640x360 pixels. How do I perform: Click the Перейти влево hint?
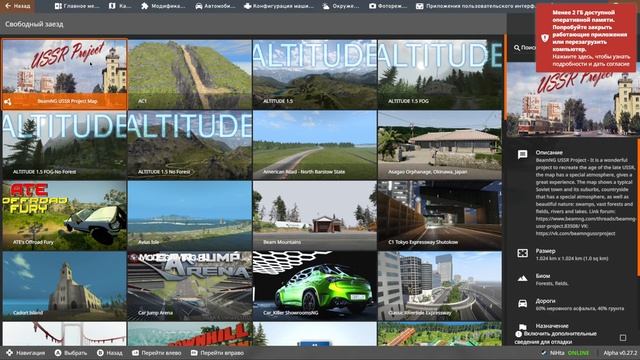[156, 353]
